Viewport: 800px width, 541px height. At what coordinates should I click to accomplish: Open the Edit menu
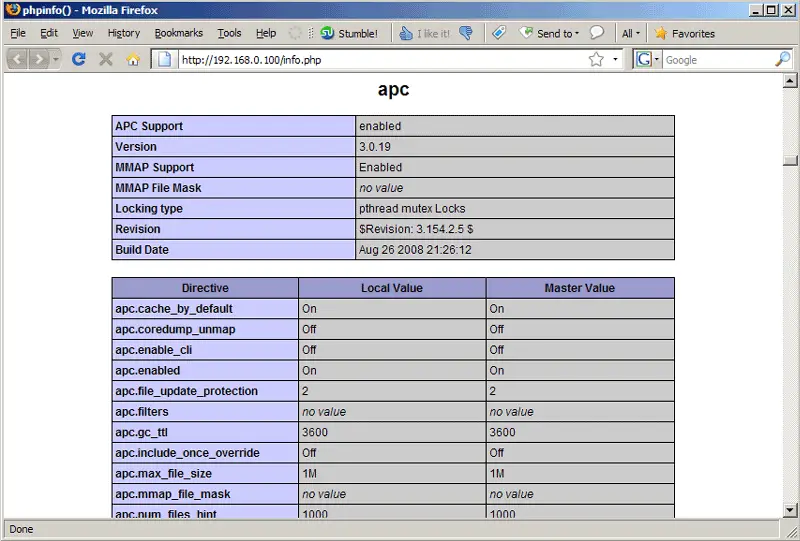coord(49,33)
